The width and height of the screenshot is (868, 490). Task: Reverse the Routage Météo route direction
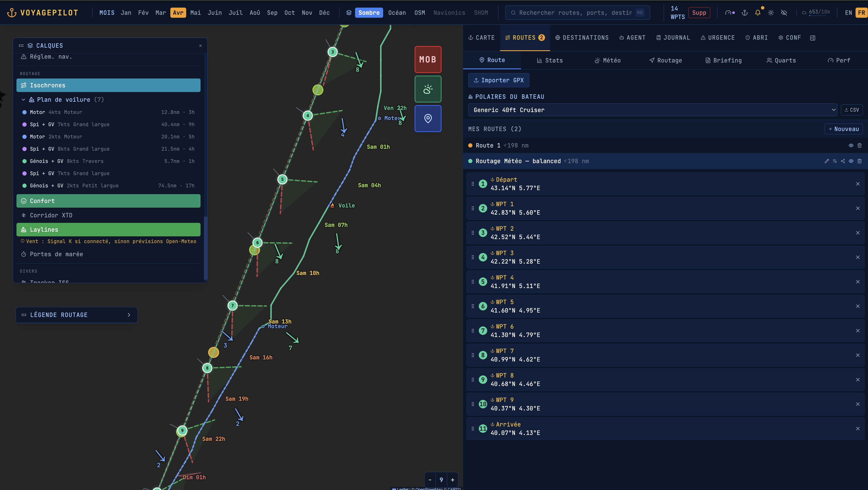[835, 161]
